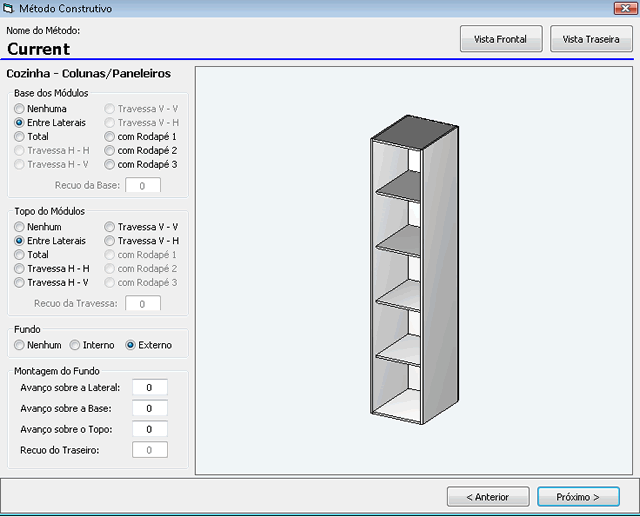Click the 'Nome do Método:' label
640x517 pixels.
pyautogui.click(x=43, y=31)
